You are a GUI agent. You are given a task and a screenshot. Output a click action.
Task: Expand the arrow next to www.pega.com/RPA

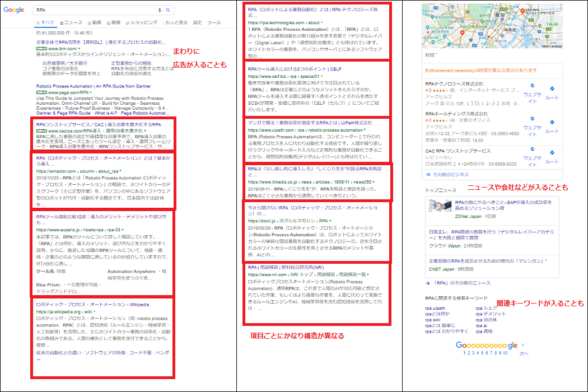tap(91, 92)
